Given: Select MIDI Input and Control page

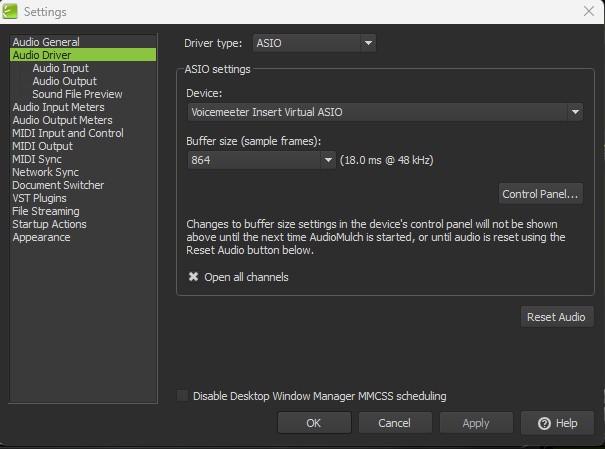Looking at the screenshot, I should click(x=68, y=133).
